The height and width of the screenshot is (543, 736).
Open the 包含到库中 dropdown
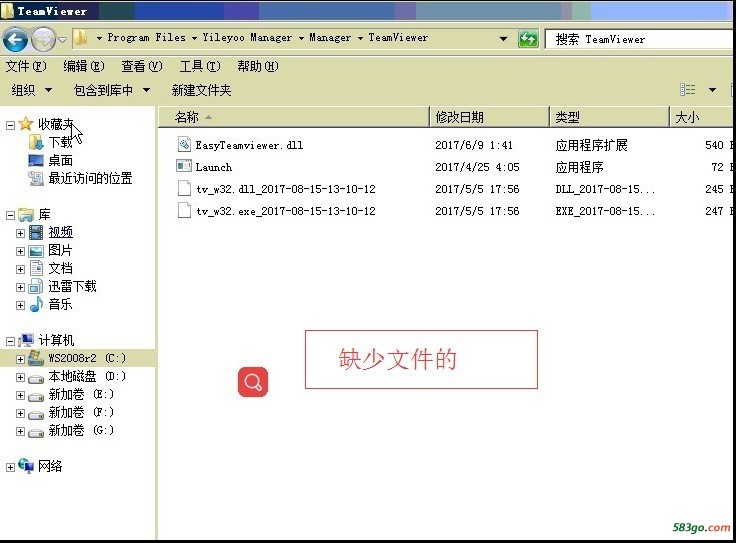[112, 90]
